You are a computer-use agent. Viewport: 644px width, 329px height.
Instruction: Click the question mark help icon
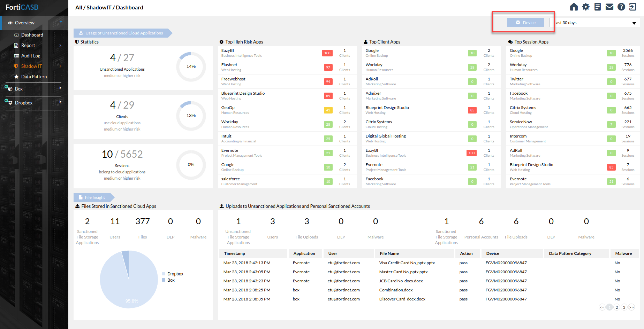621,7
